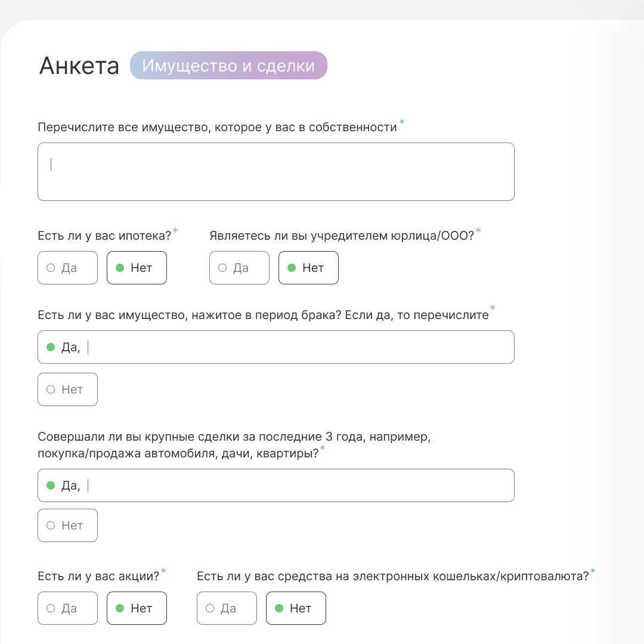This screenshot has height=644, width=644.
Task: Click the marriage property 'Да,' text field
Action: [x=298, y=347]
